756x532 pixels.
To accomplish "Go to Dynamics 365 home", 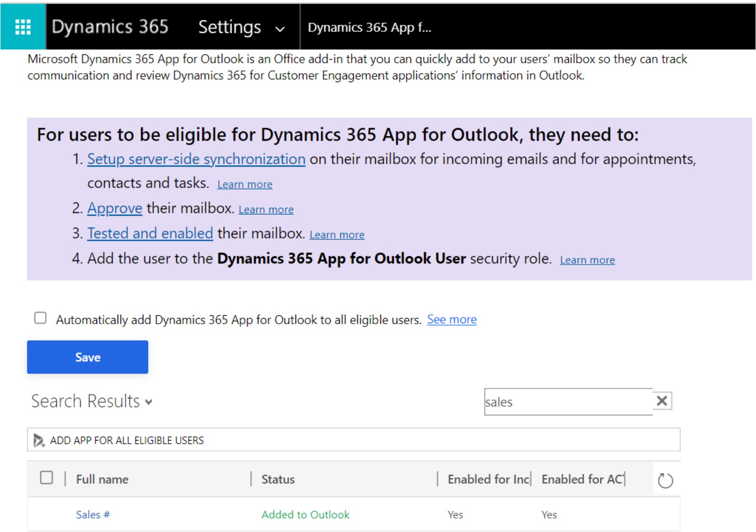I will [111, 27].
